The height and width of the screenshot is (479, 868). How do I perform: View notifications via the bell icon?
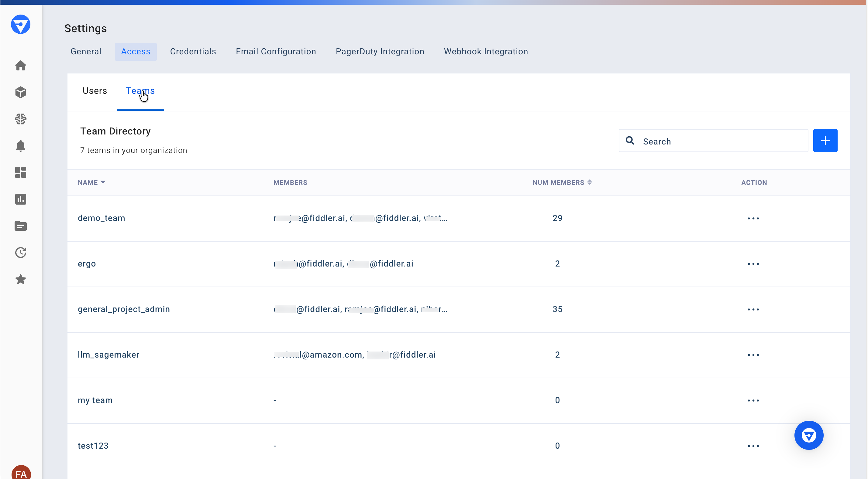click(21, 146)
